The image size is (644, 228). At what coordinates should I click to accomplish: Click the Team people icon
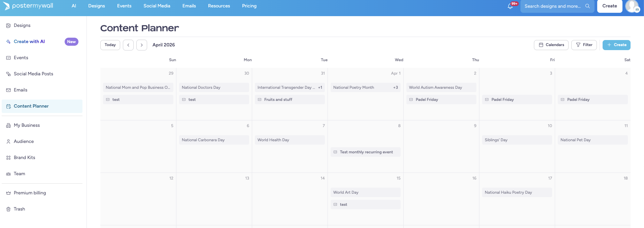coord(8,174)
